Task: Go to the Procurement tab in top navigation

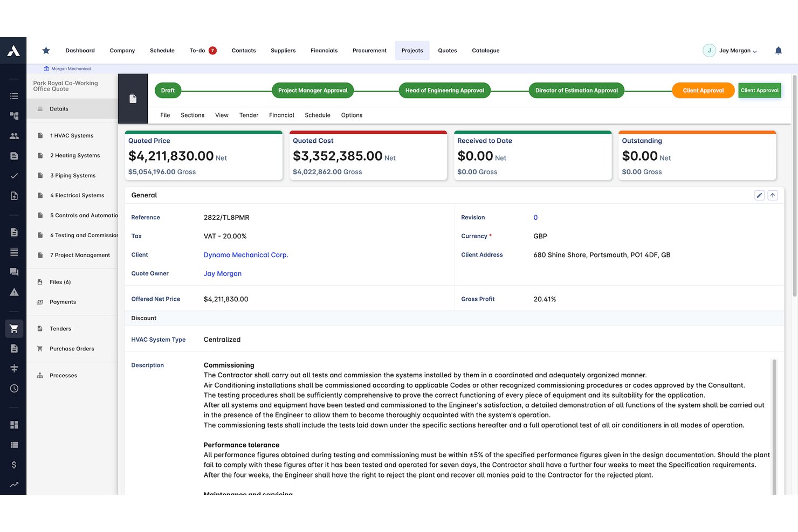Action: (369, 51)
